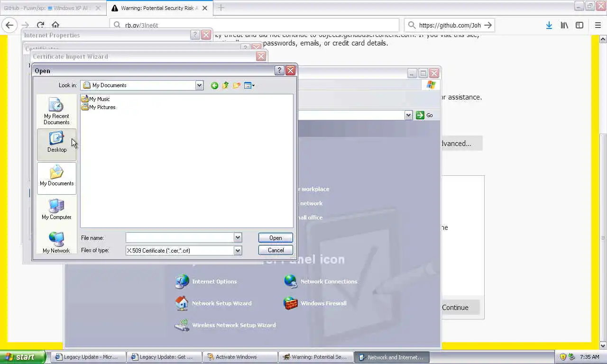Switch to Legacy Update: Get ... taskbar item
The width and height of the screenshot is (607, 364).
164,357
